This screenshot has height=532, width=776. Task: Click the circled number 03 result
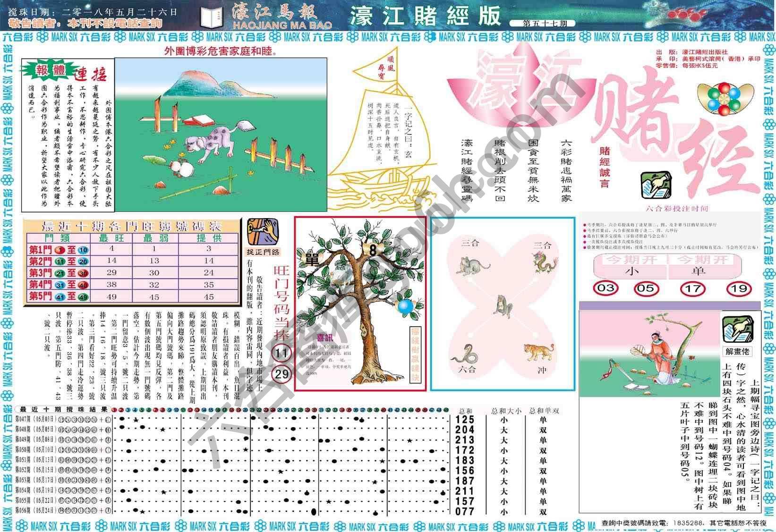(606, 288)
